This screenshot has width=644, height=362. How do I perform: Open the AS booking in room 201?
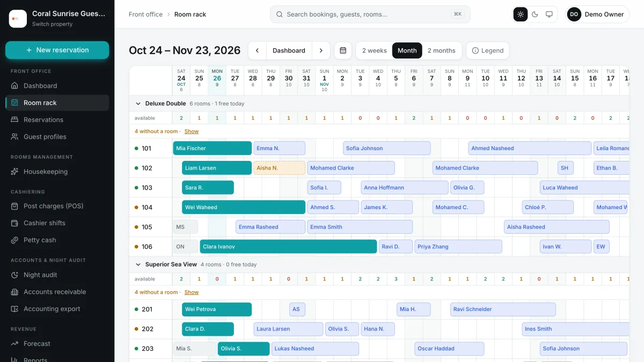point(297,309)
